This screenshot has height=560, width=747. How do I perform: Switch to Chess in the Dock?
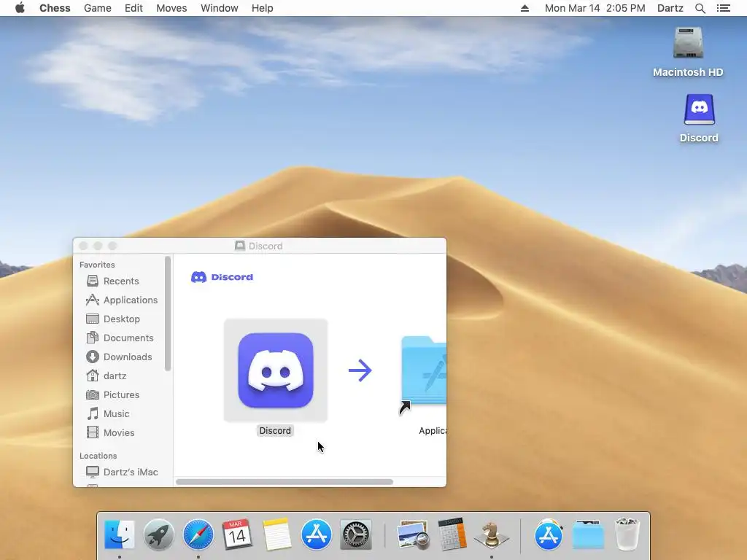pos(492,534)
